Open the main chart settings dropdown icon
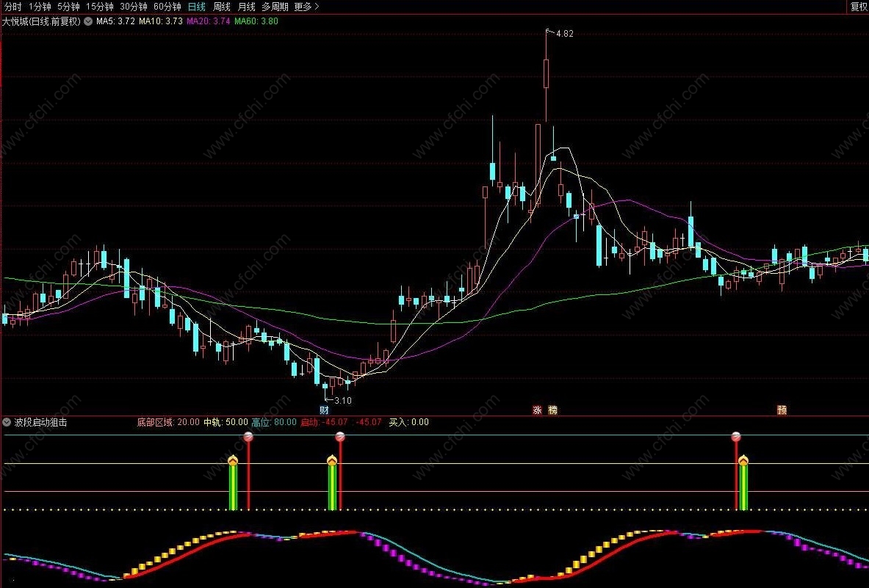This screenshot has width=869, height=588. point(88,21)
